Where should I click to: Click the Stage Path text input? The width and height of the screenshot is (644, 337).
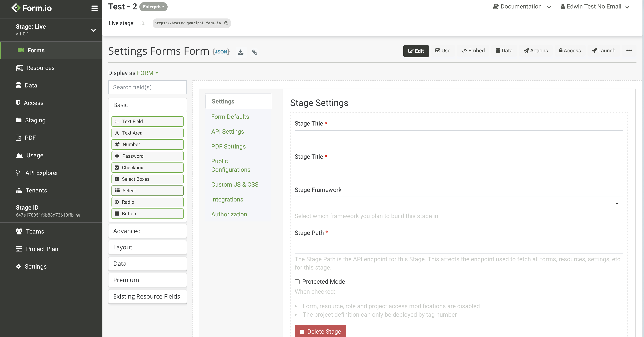click(x=459, y=247)
